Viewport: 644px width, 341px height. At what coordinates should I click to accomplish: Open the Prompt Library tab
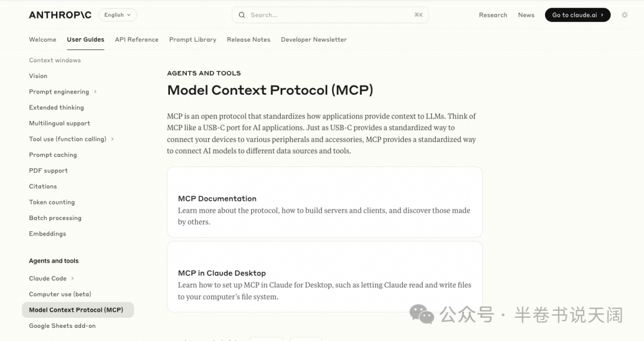click(193, 39)
